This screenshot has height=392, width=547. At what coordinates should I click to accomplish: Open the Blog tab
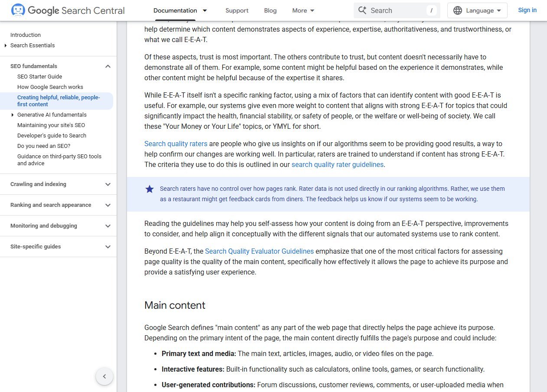pyautogui.click(x=270, y=10)
